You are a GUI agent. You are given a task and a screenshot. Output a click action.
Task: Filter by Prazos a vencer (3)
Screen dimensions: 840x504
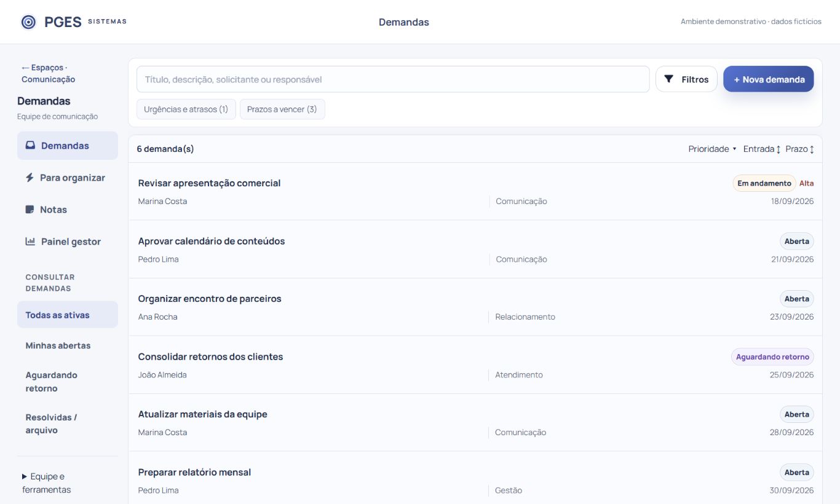(x=282, y=109)
